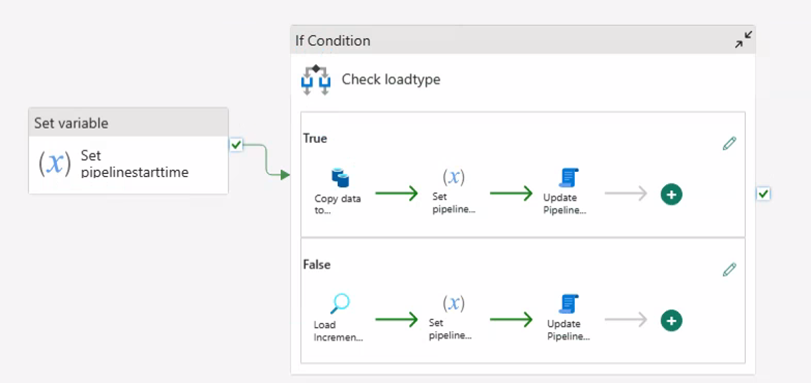811x383 pixels.
Task: Click the Load Incremental lookup magnifier icon
Action: (340, 304)
